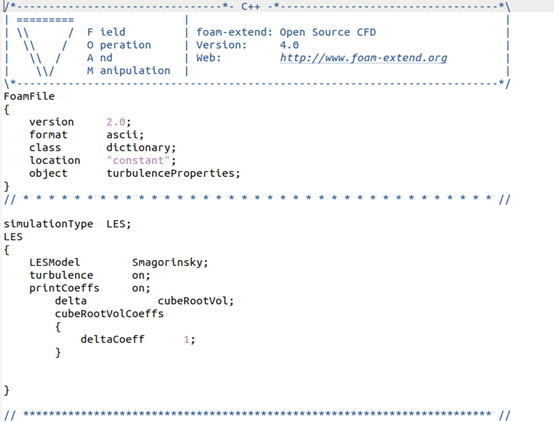Screen dimensions: 554x422
Task: Click the word turbulenceProperties in object line
Action: [x=170, y=173]
